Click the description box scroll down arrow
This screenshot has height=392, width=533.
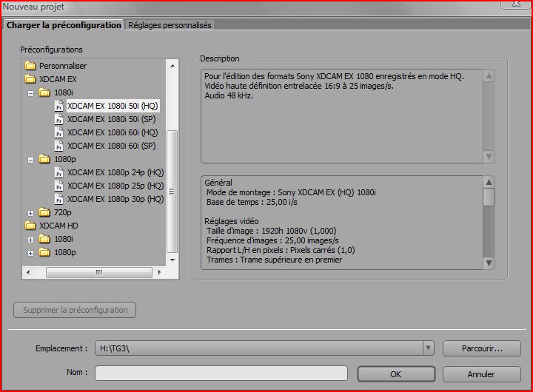click(x=489, y=156)
